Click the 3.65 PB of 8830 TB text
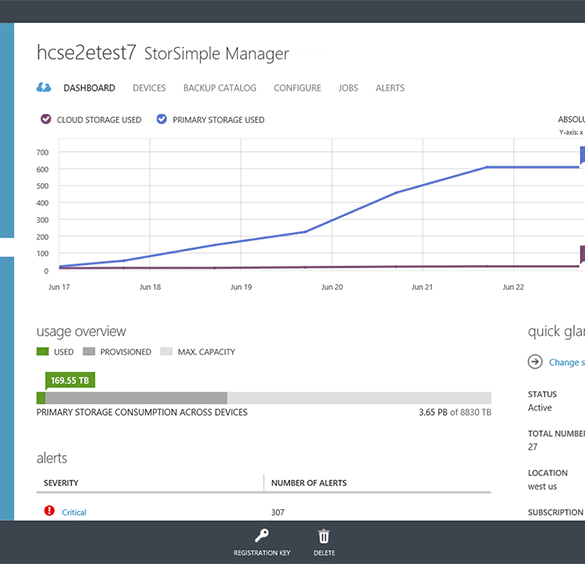Screen dimensions: 585x564 coord(455,413)
